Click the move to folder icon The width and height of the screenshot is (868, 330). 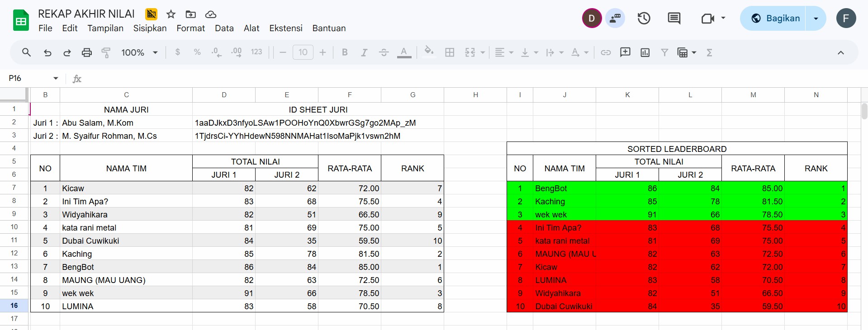pyautogui.click(x=191, y=14)
